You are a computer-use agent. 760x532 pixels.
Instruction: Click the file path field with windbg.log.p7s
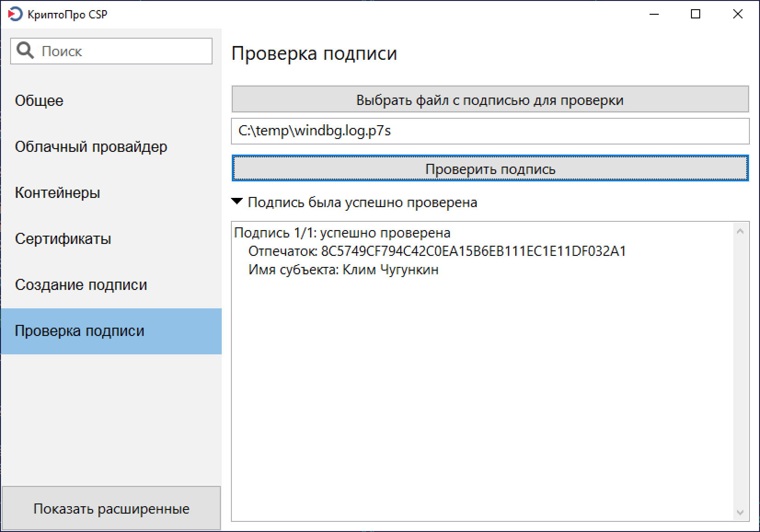490,131
